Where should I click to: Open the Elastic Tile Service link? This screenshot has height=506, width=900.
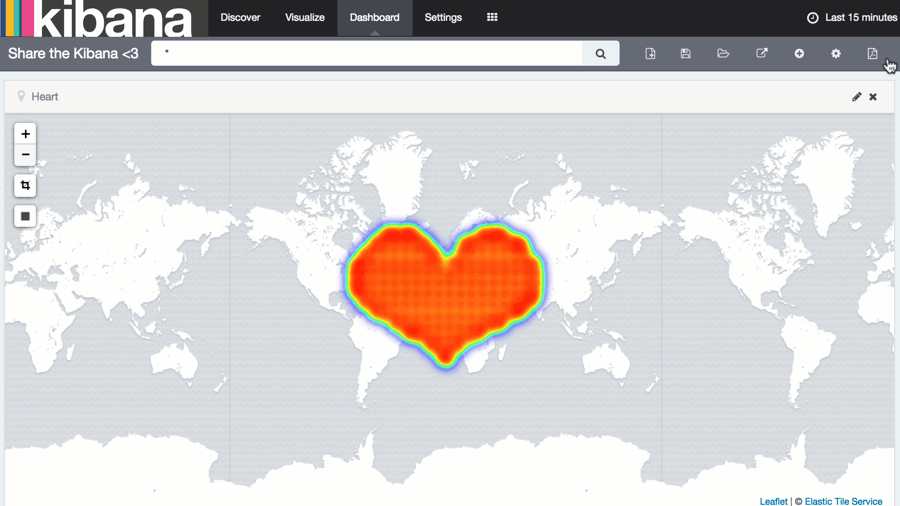[x=843, y=501]
